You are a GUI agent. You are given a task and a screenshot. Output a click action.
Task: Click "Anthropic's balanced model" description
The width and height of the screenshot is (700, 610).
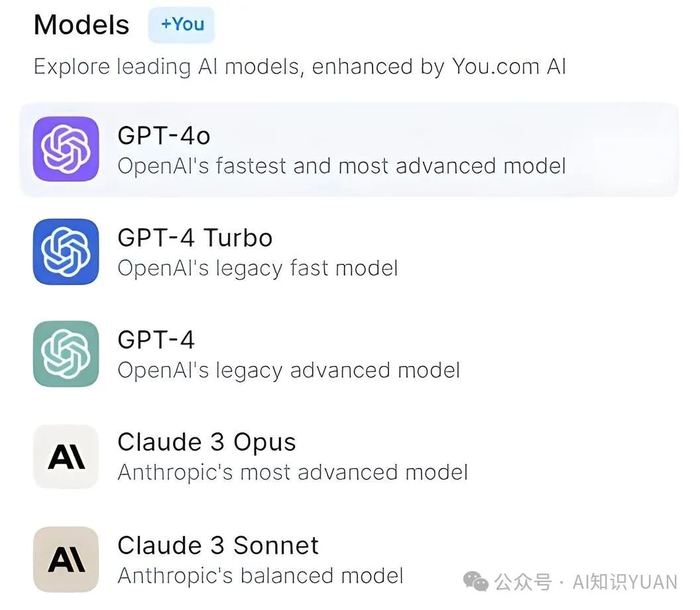click(x=260, y=575)
